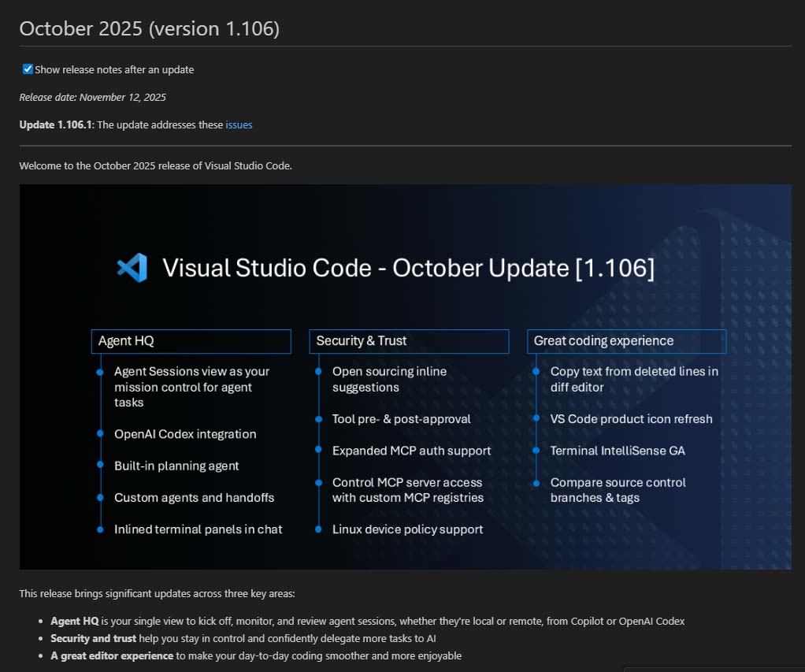Select the OpenAI Codex integration item
Image resolution: width=805 pixels, height=672 pixels.
click(185, 434)
